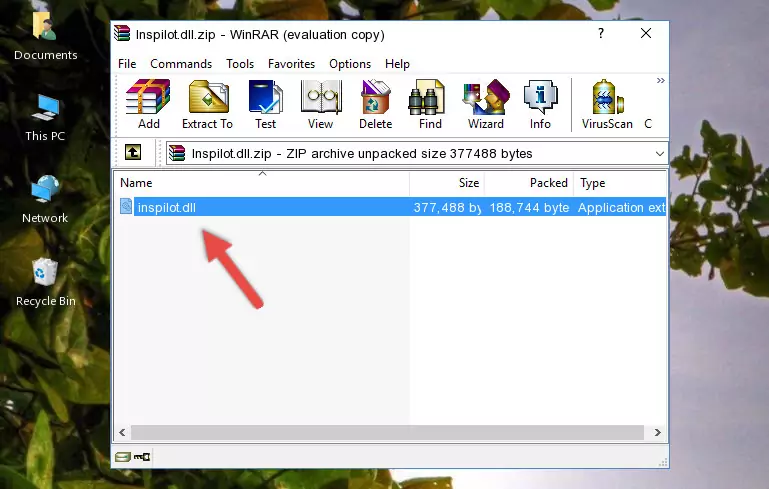The height and width of the screenshot is (489, 769).
Task: Click the Add toolbar icon
Action: (x=148, y=104)
